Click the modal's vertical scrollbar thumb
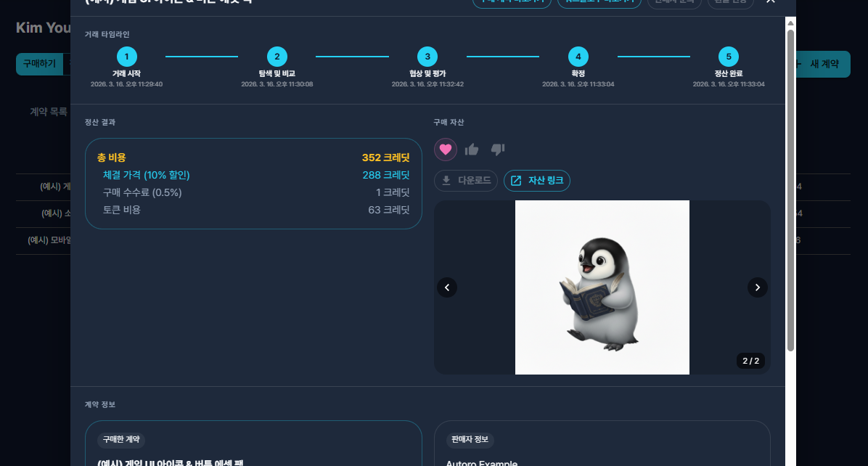Viewport: 868px width, 466px height. coord(790,190)
